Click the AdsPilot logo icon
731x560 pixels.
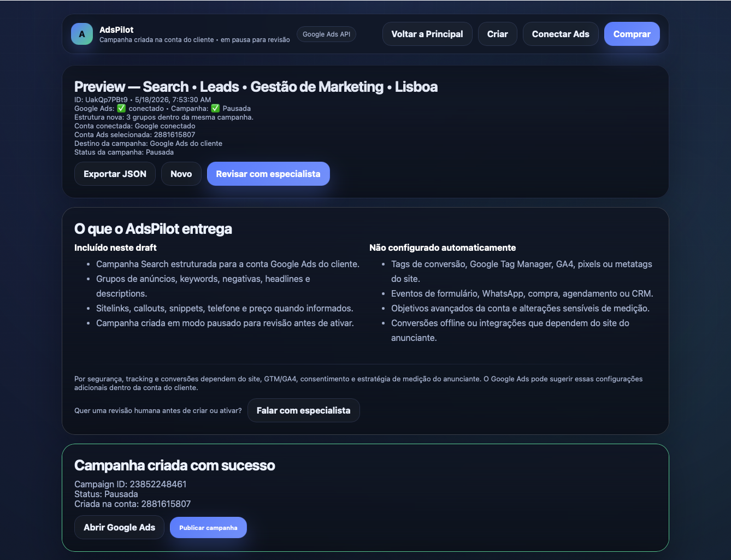pos(82,34)
